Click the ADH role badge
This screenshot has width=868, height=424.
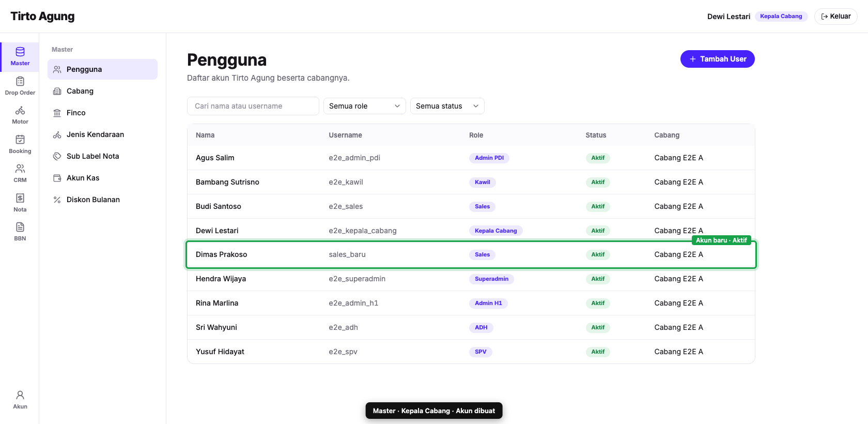coord(481,327)
